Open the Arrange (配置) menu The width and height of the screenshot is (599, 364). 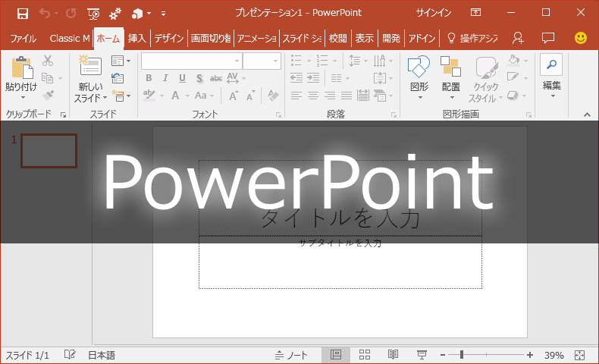pyautogui.click(x=451, y=78)
